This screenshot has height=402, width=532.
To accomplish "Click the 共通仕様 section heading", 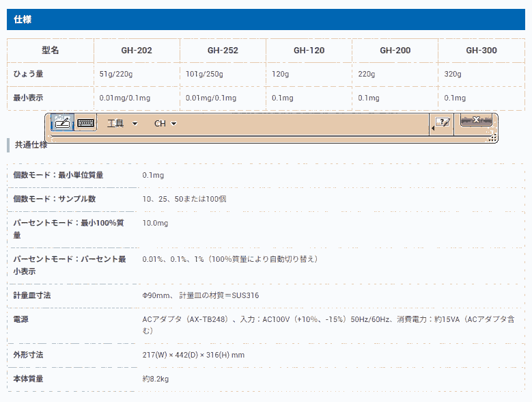I will (x=31, y=145).
